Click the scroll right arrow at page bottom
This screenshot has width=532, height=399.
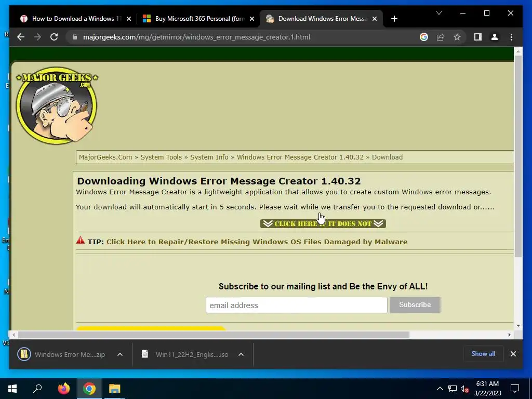(x=509, y=335)
